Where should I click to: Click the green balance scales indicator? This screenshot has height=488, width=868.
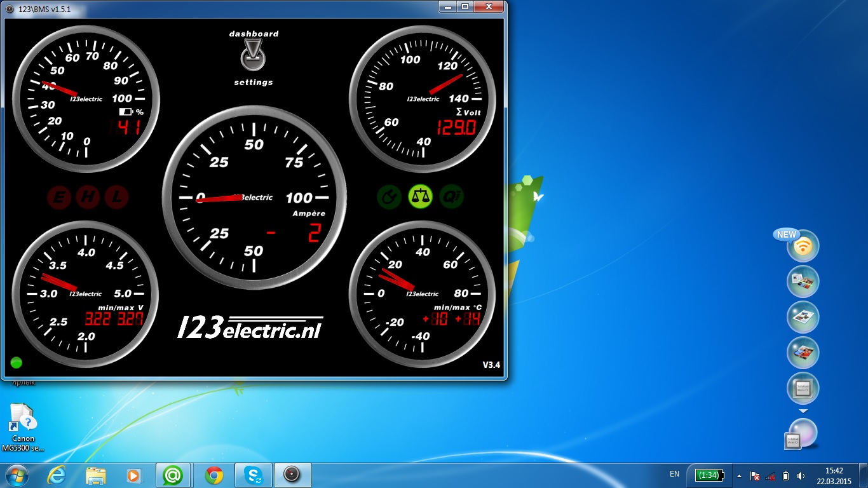(419, 196)
